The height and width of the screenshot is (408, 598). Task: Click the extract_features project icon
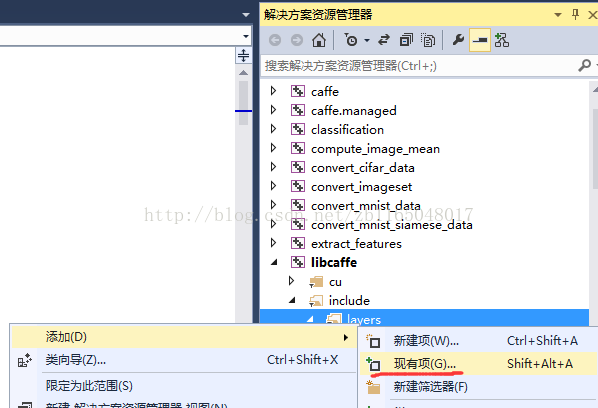[298, 243]
